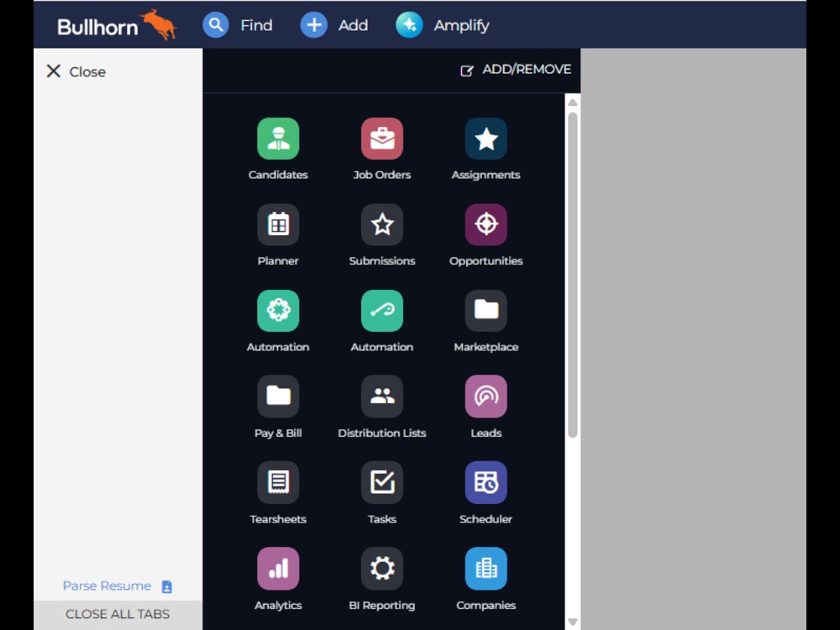The image size is (840, 630).
Task: Click the ADD/REMOVE button label
Action: [x=527, y=69]
